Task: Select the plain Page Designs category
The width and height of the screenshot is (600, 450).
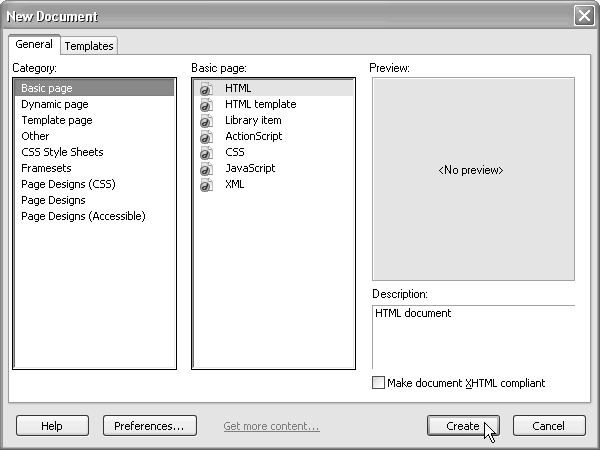Action: coord(94,201)
